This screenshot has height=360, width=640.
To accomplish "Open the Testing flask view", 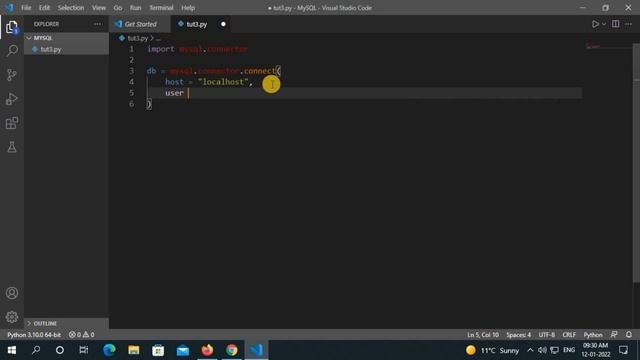I will (x=12, y=147).
